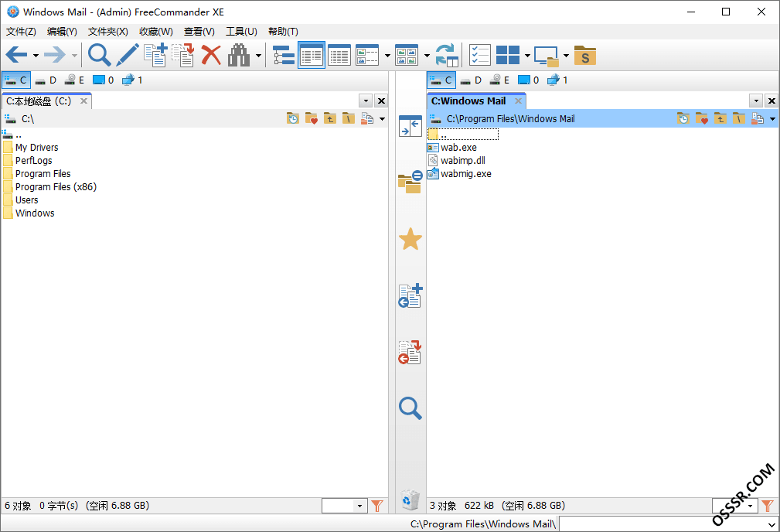Click desktop drive 0 in left panel
The width and height of the screenshot is (780, 532).
[x=103, y=80]
